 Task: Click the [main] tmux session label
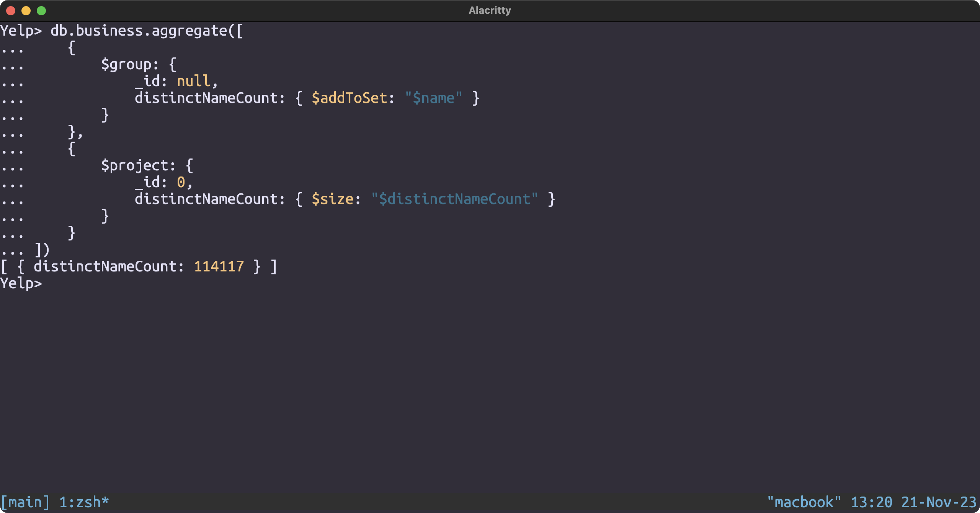tap(25, 502)
